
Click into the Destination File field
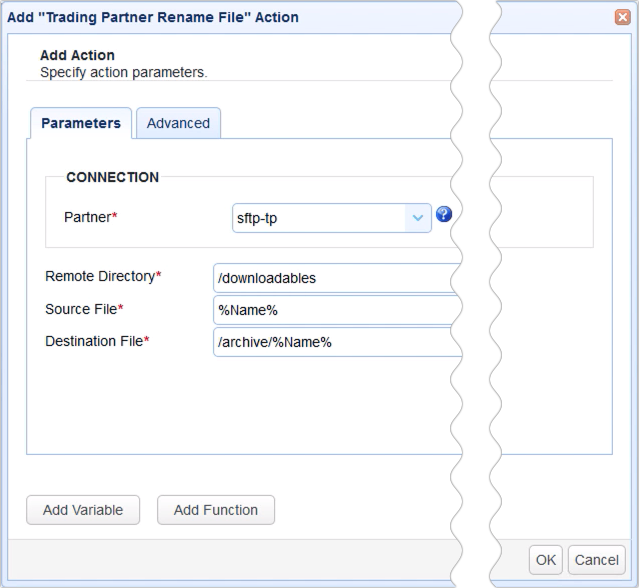click(330, 342)
